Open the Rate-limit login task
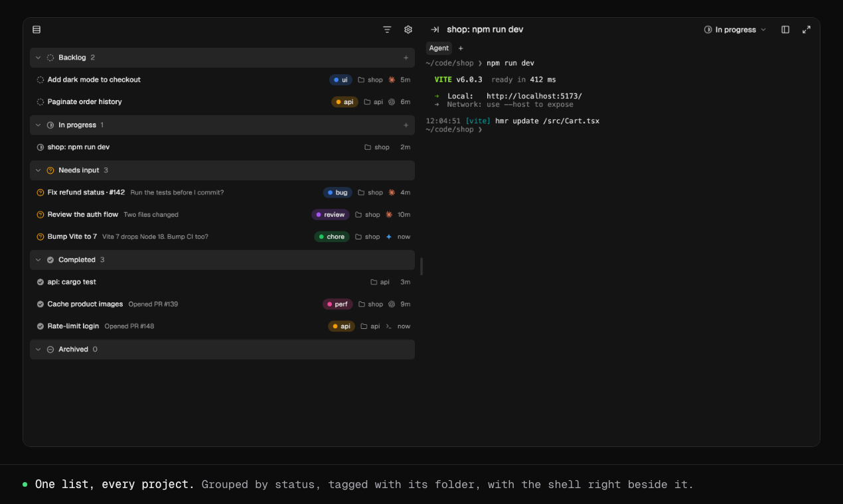 (x=222, y=326)
